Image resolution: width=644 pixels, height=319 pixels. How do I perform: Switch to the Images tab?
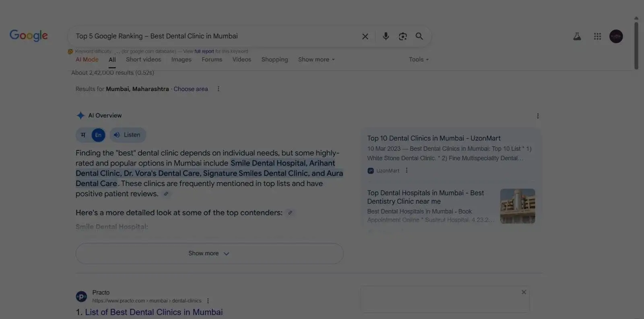pyautogui.click(x=181, y=60)
